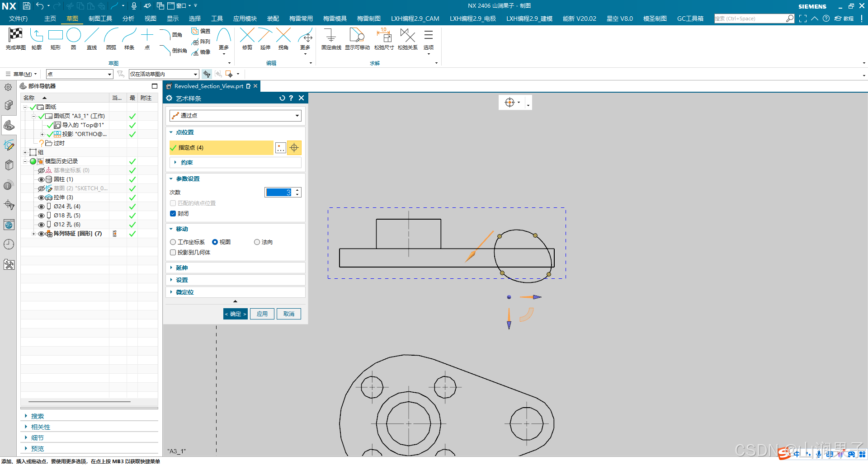Expand the 相关性 panel link
Screen dimensions: 868x465
(41, 427)
